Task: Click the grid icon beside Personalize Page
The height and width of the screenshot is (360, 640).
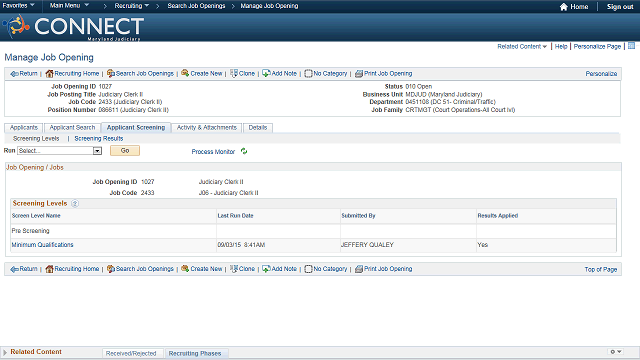Action: point(631,46)
